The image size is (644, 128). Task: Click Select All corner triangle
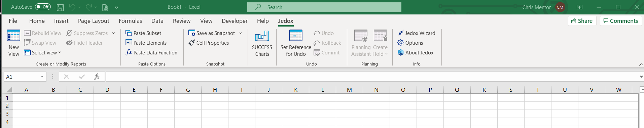(9, 90)
